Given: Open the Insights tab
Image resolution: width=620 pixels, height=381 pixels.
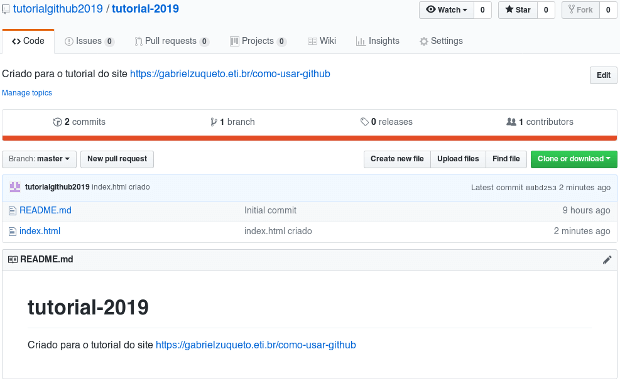Looking at the screenshot, I should (378, 41).
